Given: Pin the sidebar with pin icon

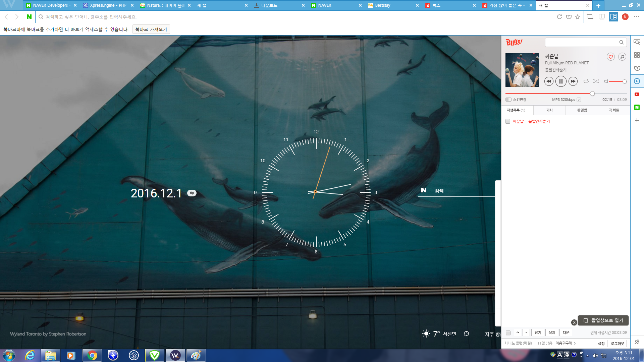Looking at the screenshot, I should (637, 342).
